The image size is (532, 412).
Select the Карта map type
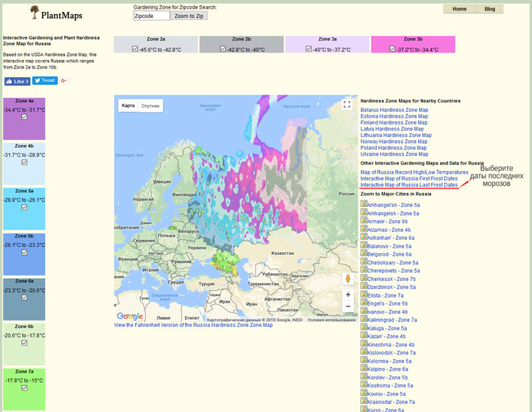click(x=128, y=105)
